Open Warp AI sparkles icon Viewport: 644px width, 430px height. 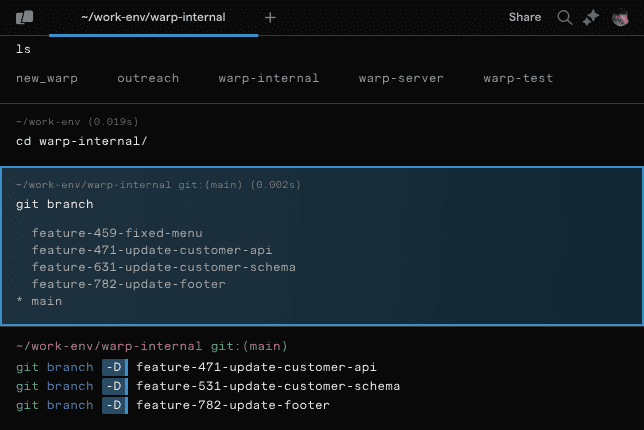click(x=591, y=17)
